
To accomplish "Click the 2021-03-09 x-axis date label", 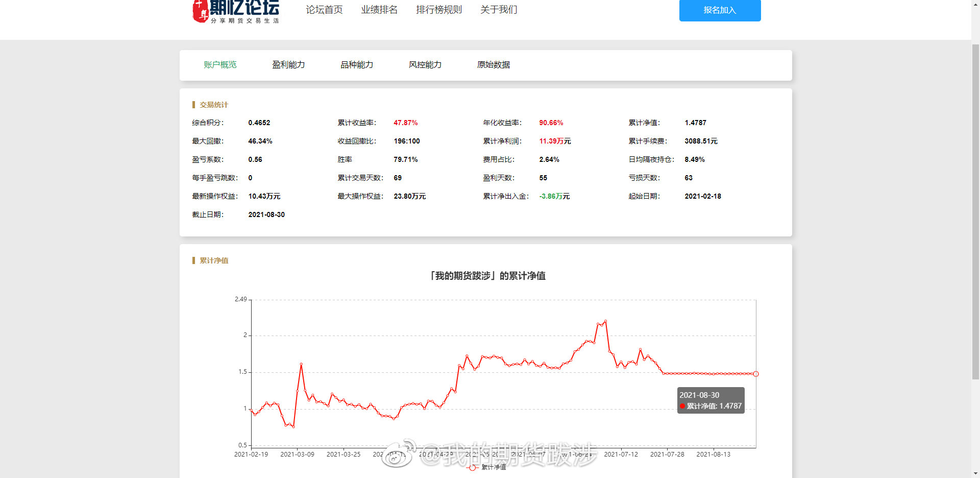I will point(297,455).
